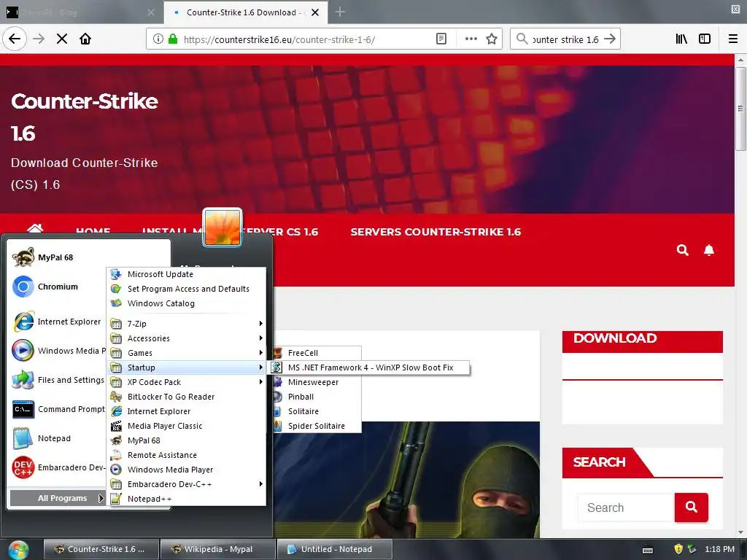Image resolution: width=747 pixels, height=560 pixels.
Task: Click the website search magnifier in red navbar
Action: [x=683, y=250]
